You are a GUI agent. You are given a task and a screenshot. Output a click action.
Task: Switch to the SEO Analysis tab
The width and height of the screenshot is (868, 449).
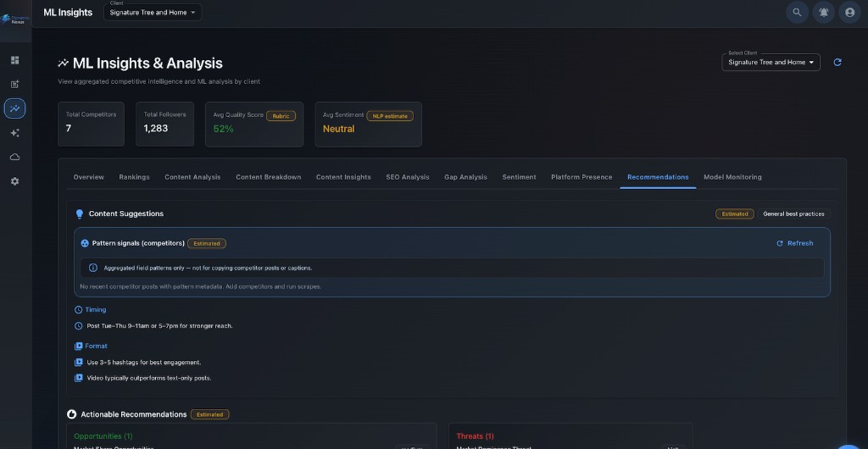(x=408, y=177)
